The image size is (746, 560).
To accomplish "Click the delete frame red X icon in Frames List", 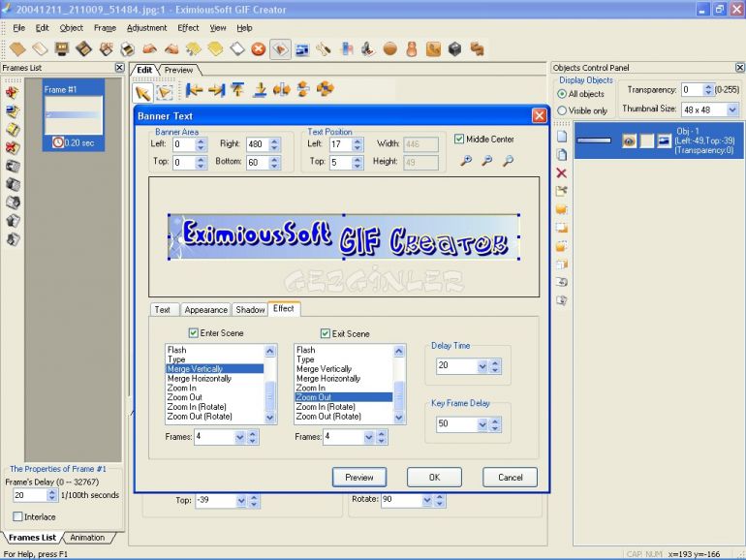I will 13,148.
